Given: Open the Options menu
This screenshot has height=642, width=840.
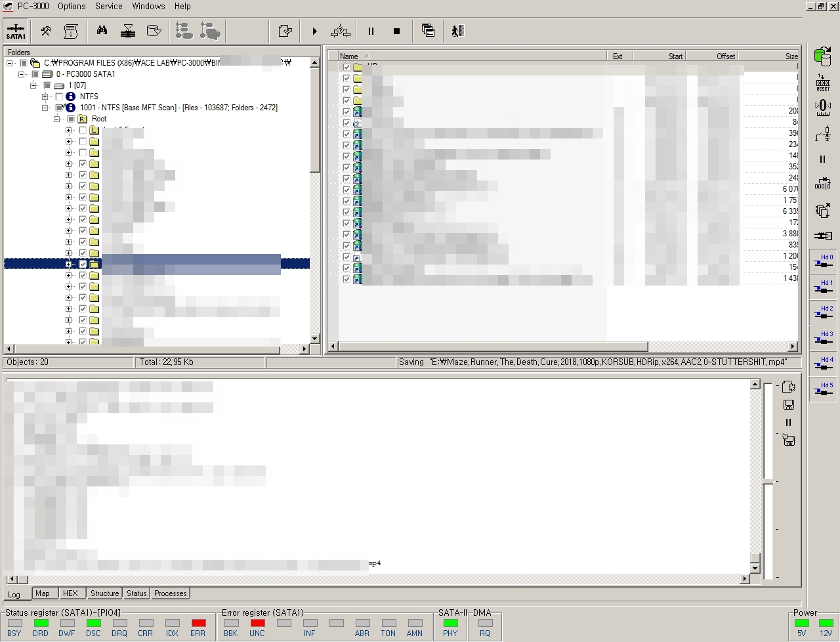Looking at the screenshot, I should point(72,6).
